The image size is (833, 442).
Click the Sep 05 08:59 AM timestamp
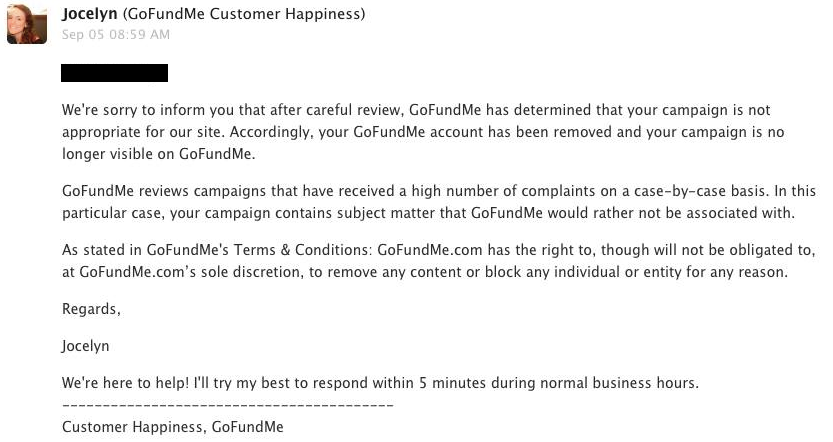click(x=116, y=35)
